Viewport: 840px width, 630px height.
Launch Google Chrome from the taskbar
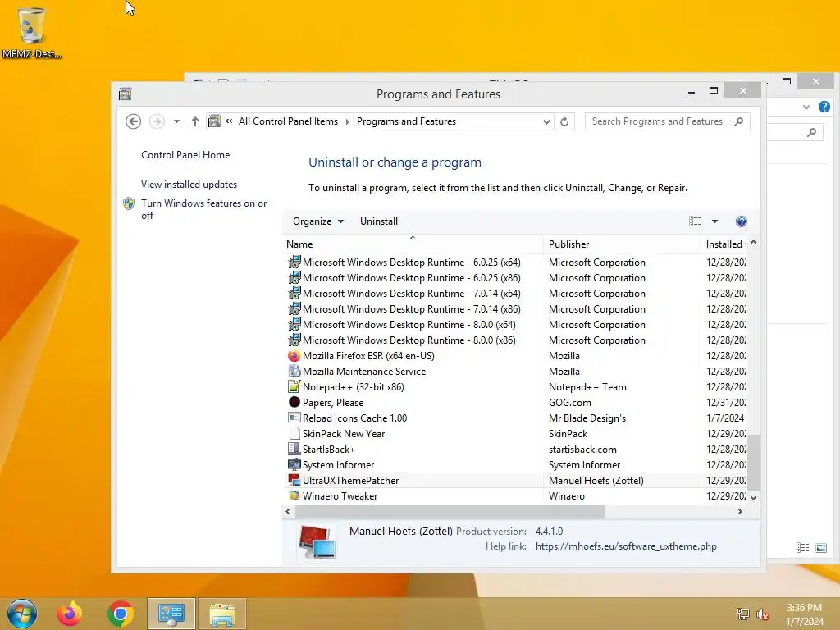tap(121, 614)
